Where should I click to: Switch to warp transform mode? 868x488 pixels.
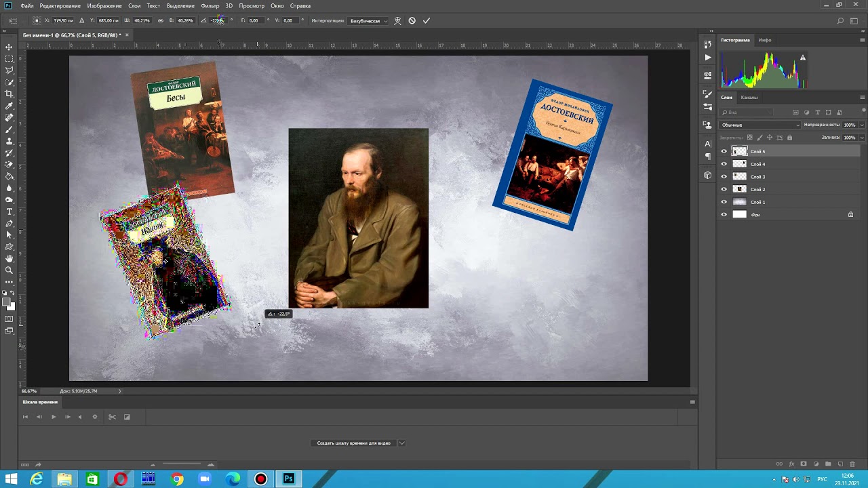click(x=397, y=20)
